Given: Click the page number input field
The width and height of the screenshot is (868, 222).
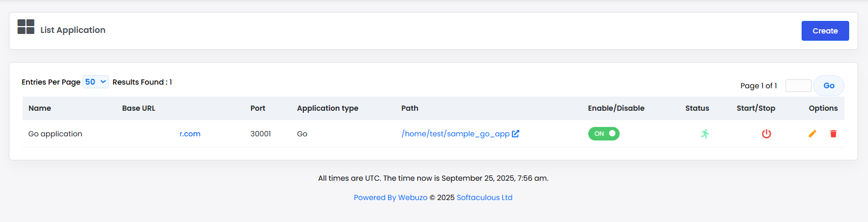Looking at the screenshot, I should coord(798,86).
